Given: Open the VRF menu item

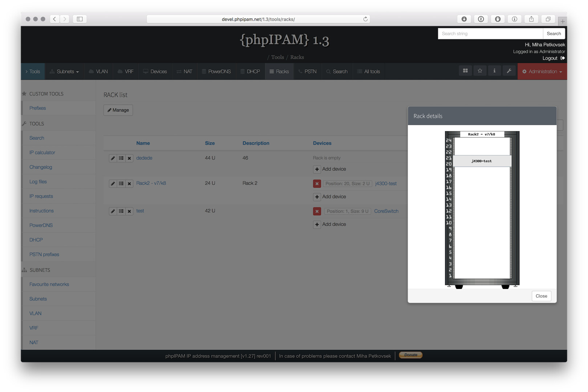Looking at the screenshot, I should coord(126,72).
